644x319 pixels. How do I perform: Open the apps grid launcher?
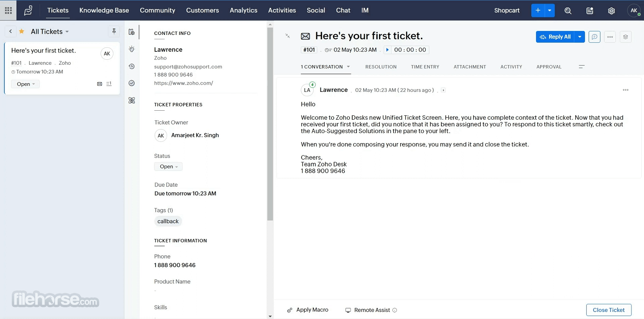pyautogui.click(x=8, y=10)
